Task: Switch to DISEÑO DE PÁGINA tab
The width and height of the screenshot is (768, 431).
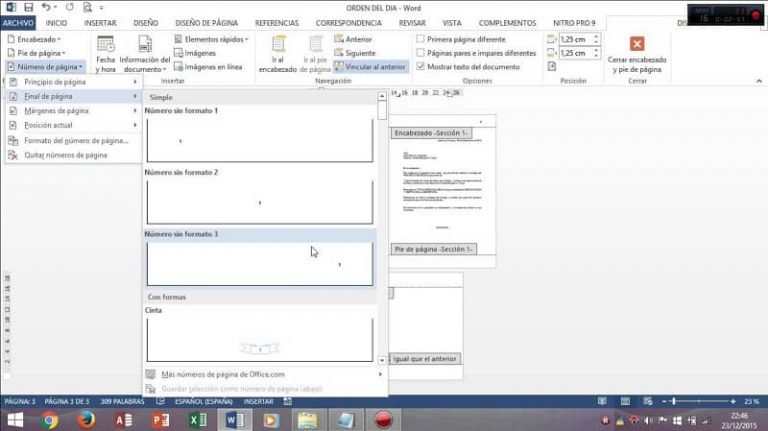Action: tap(206, 23)
